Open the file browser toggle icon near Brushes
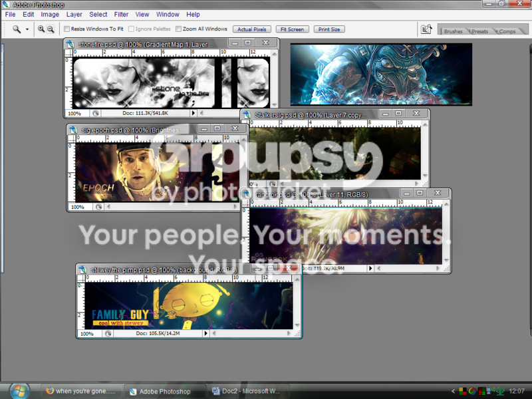The image size is (532, 399). click(426, 29)
